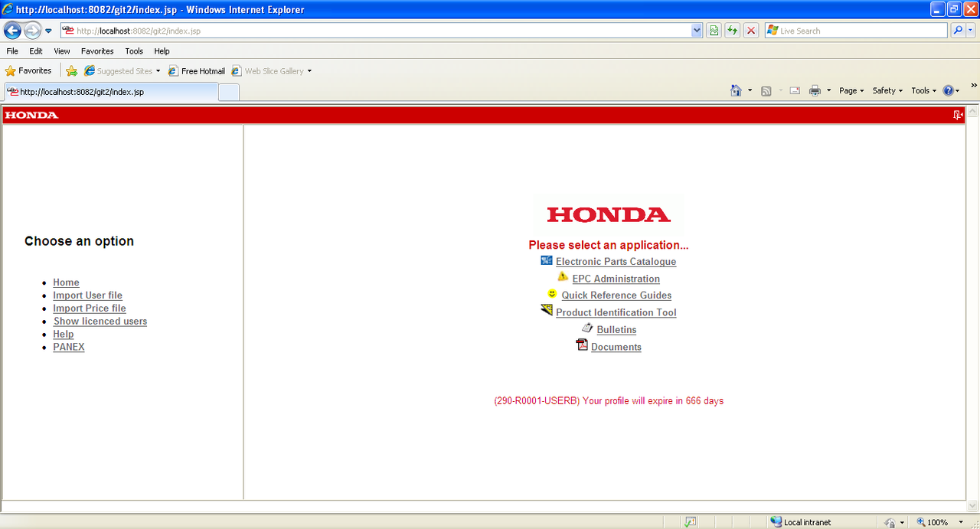Screen dimensions: 980x529
Task: Open EPC Administration link
Action: pyautogui.click(x=616, y=279)
